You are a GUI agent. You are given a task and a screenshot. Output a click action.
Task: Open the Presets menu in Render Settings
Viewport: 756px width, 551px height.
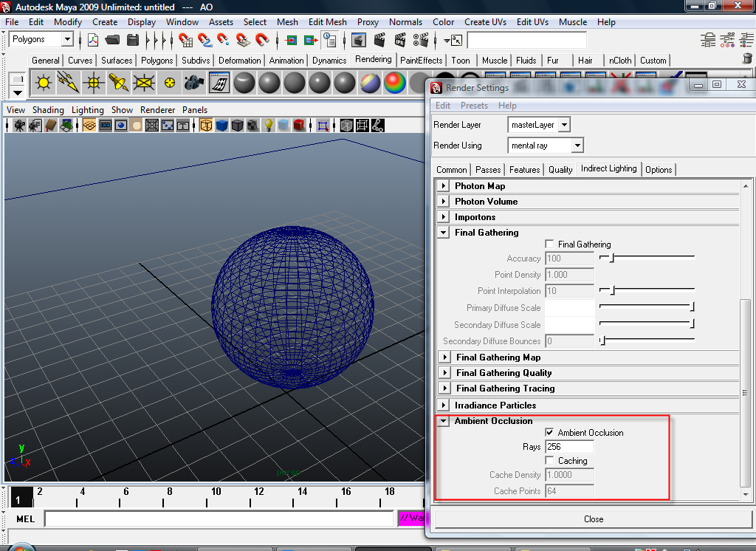[474, 106]
